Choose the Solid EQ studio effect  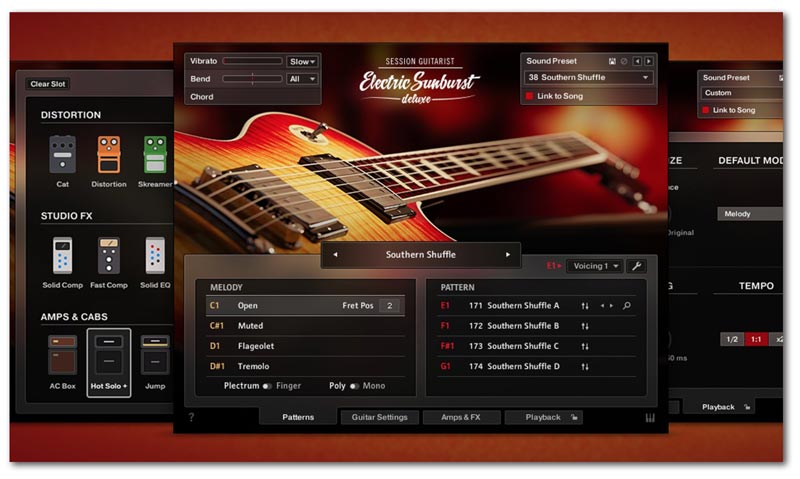click(155, 256)
